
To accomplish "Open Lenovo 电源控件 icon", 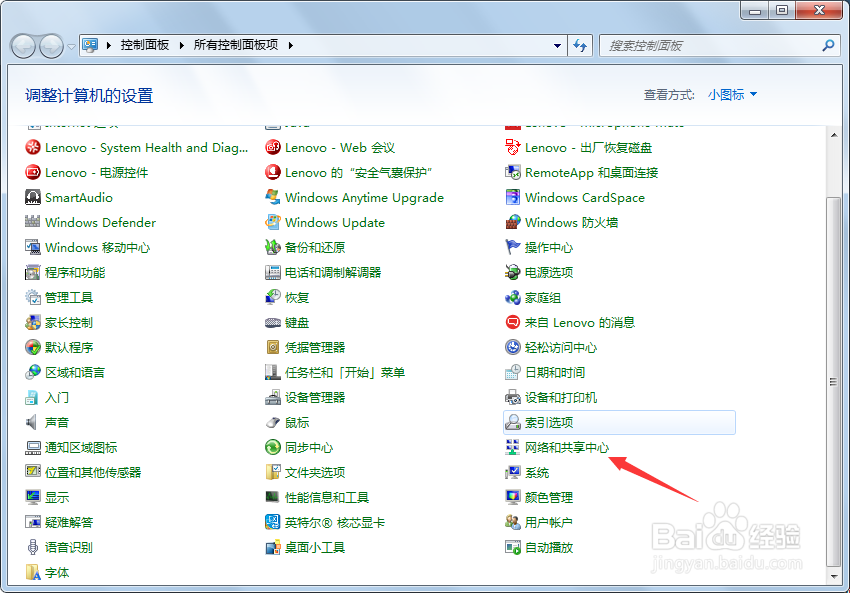I will (x=33, y=172).
